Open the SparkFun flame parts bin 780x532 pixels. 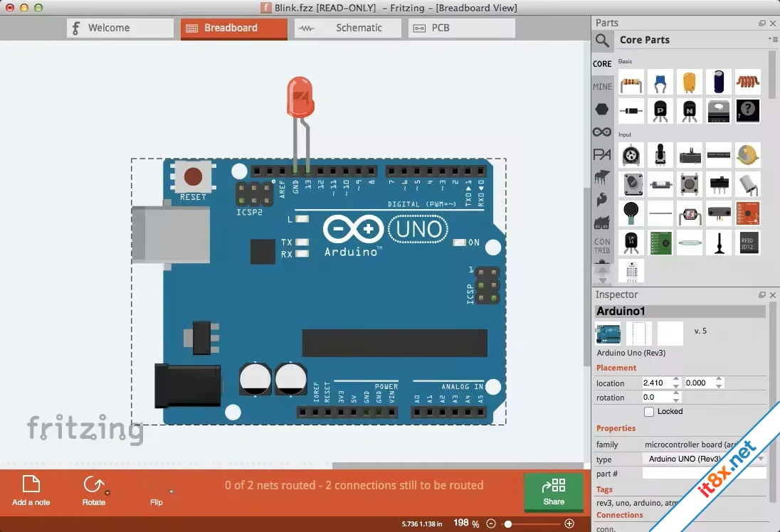tap(602, 200)
